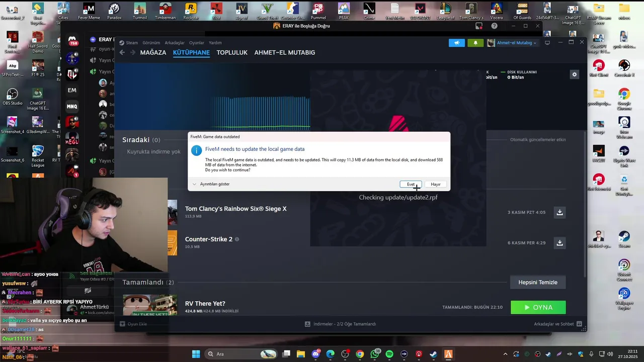This screenshot has width=644, height=362.
Task: Open Wallpaper Engine desktop shortcut
Action: point(624,298)
